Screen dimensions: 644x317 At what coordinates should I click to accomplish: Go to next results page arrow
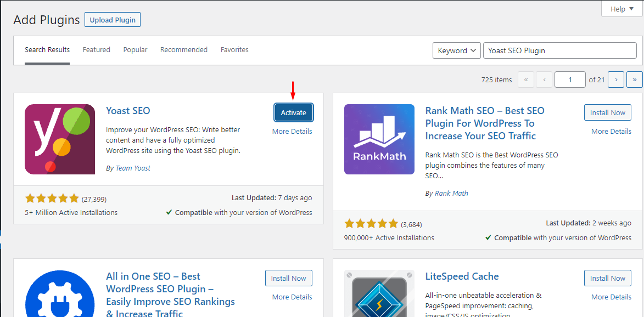point(616,80)
